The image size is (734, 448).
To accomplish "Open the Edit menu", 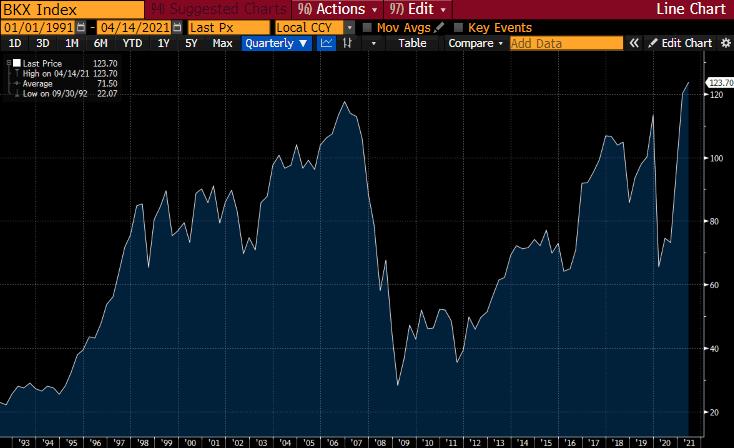I will 418,9.
